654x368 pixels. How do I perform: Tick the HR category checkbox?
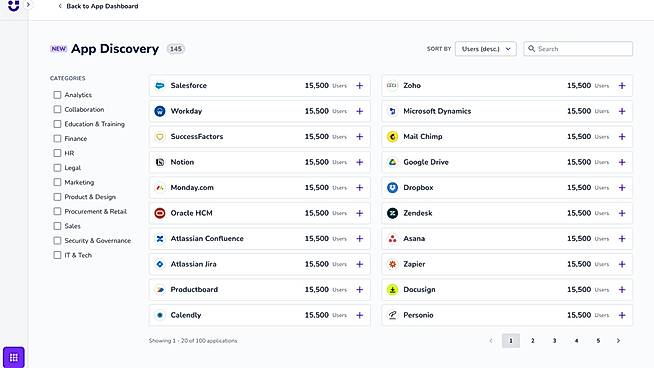click(x=57, y=153)
